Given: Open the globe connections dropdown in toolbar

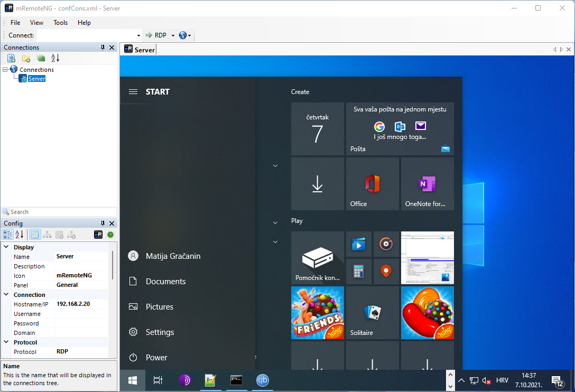Looking at the screenshot, I should (185, 35).
